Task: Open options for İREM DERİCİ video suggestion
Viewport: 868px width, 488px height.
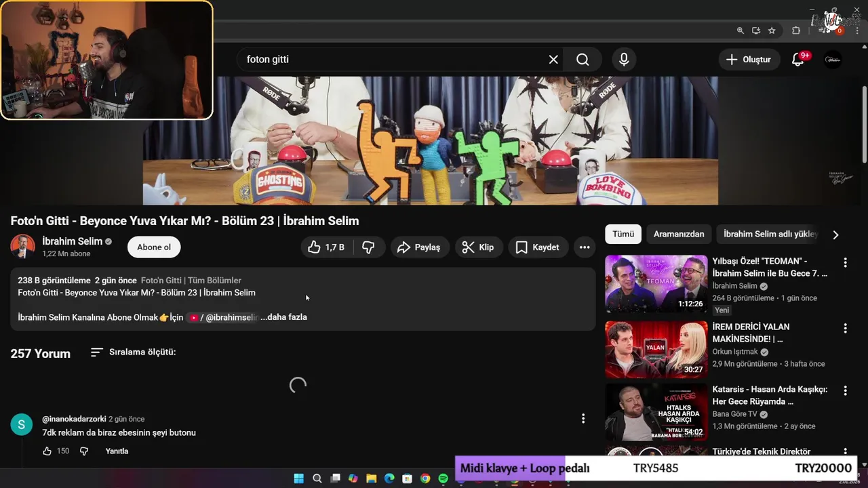Action: pyautogui.click(x=845, y=329)
